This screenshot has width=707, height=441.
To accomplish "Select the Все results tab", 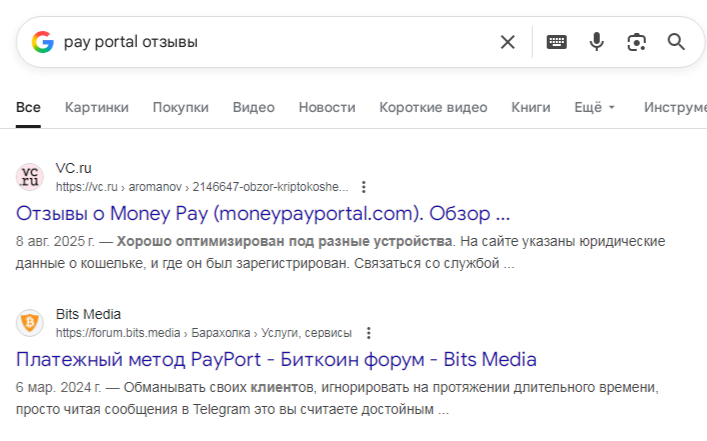I will pos(28,107).
